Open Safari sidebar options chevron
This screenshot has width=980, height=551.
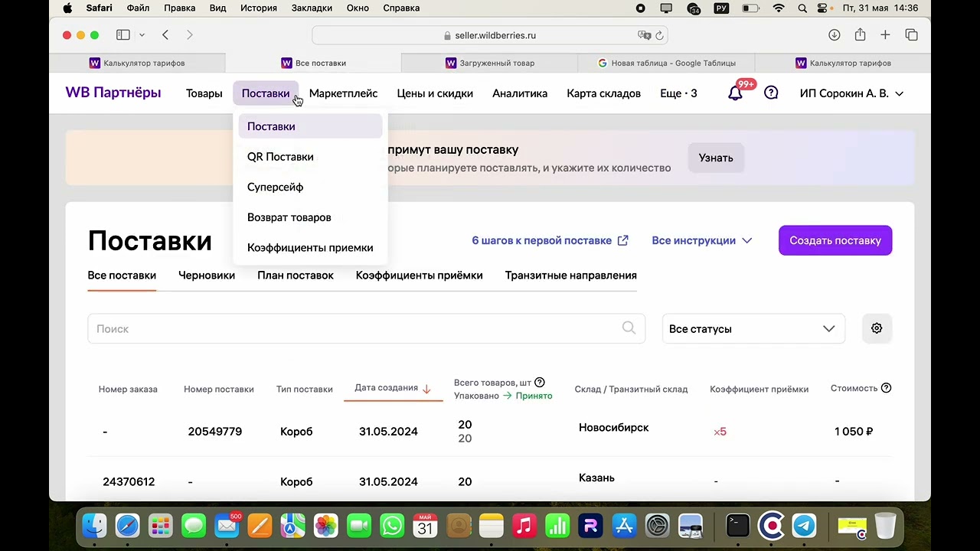coord(142,35)
